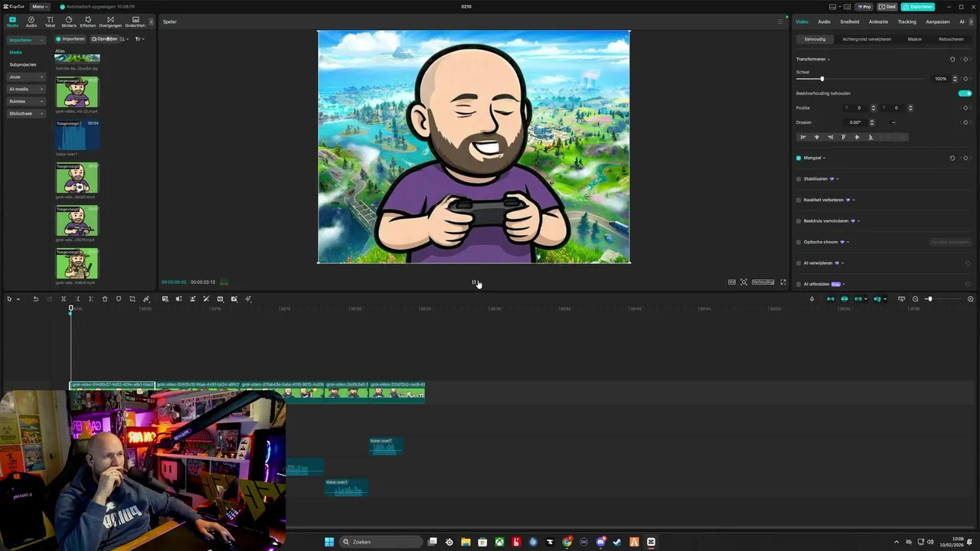
Task: Open the Overgangen transitions icon
Action: [x=110, y=21]
